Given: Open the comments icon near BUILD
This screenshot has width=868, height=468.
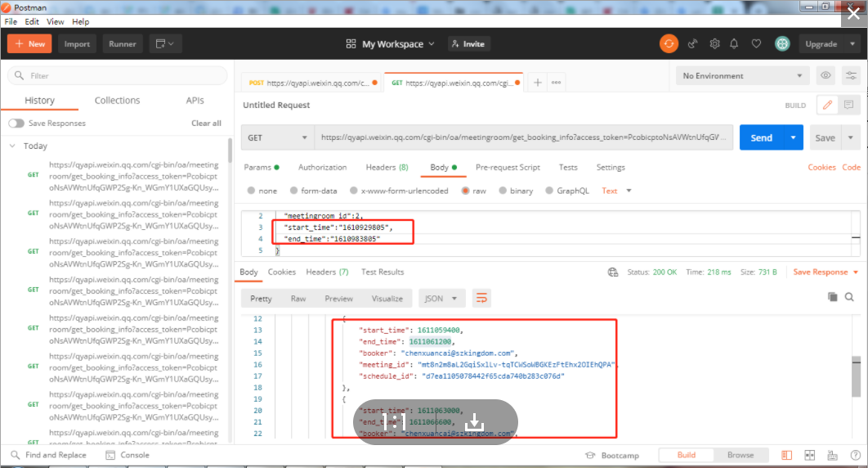Looking at the screenshot, I should (x=848, y=105).
